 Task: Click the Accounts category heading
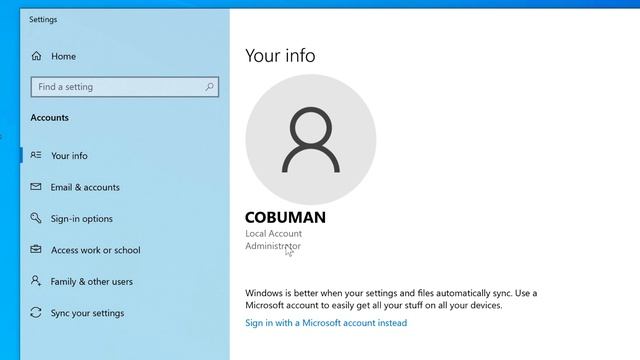tap(49, 118)
